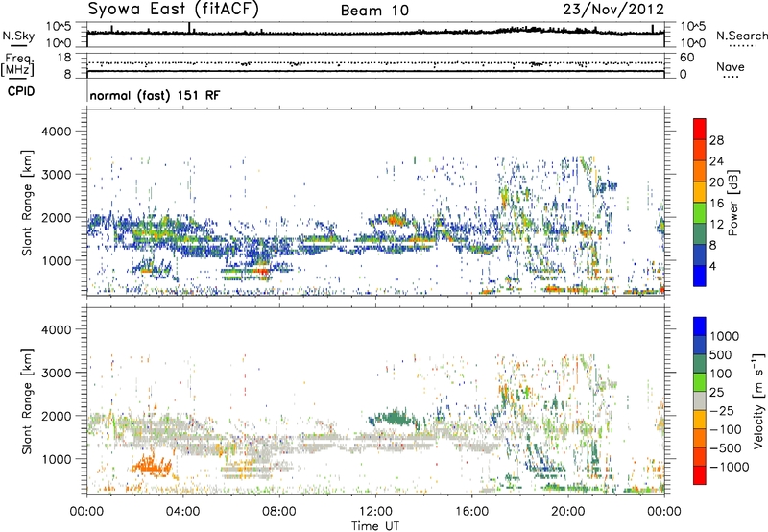This screenshot has width=768, height=532.
Task: Click the '08:00' time axis tick label
Action: coord(279,512)
